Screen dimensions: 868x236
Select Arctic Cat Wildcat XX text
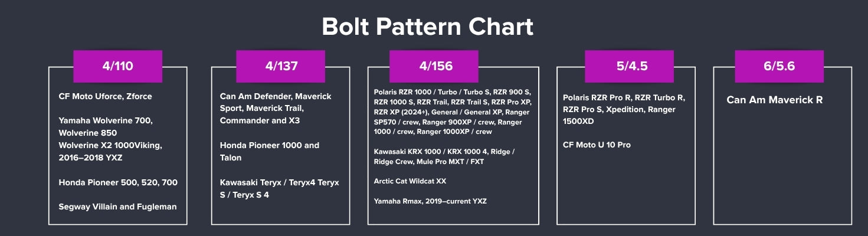(410, 181)
